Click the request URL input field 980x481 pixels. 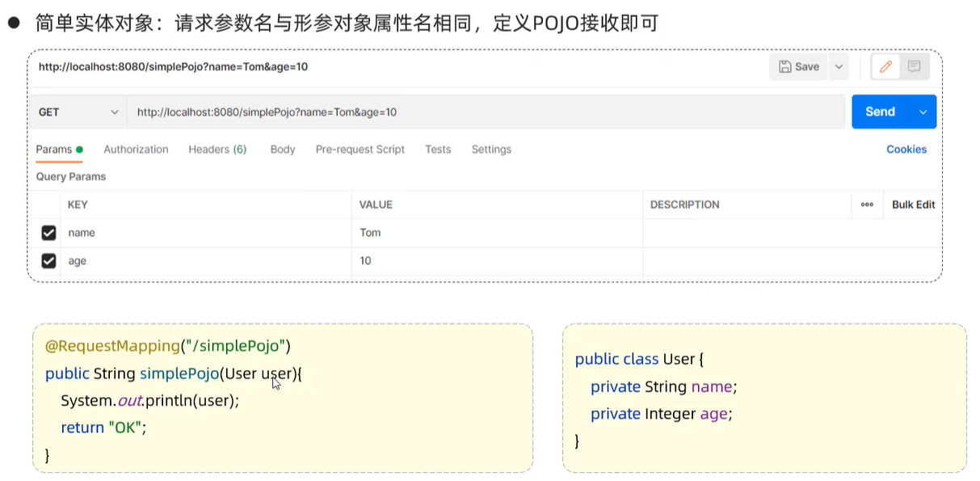486,112
